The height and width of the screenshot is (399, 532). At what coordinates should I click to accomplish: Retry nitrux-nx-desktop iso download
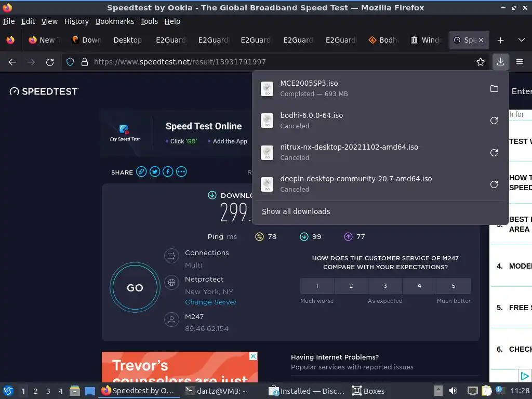pos(495,153)
